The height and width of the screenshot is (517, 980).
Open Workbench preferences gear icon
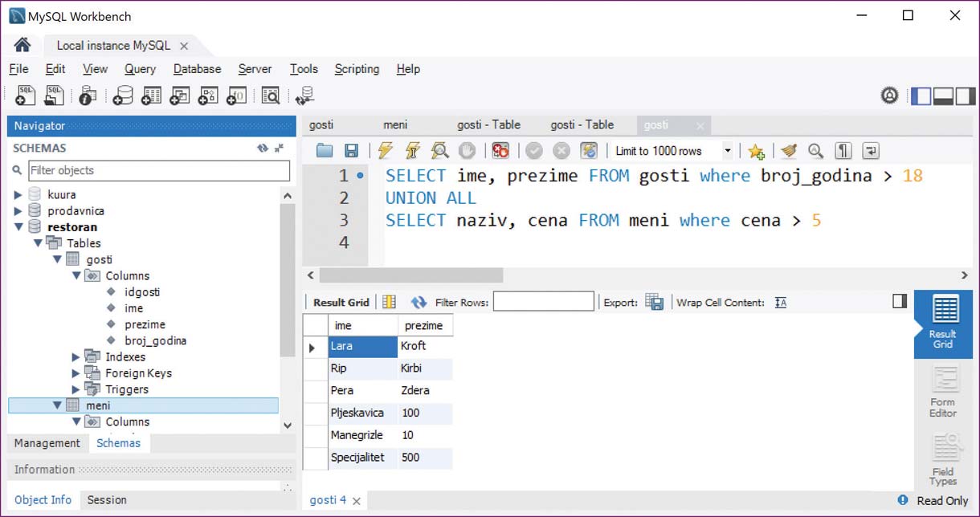coord(889,96)
